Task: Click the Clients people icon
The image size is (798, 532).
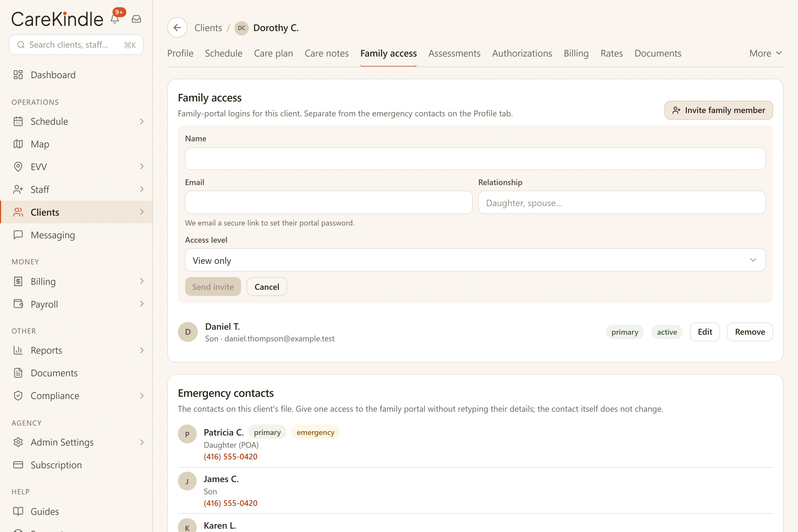Action: pos(18,212)
